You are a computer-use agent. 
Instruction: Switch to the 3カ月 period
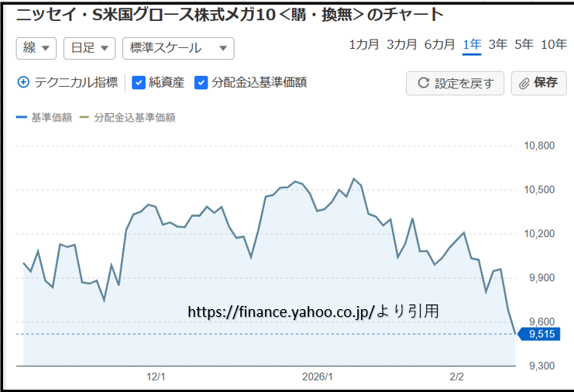(x=401, y=44)
